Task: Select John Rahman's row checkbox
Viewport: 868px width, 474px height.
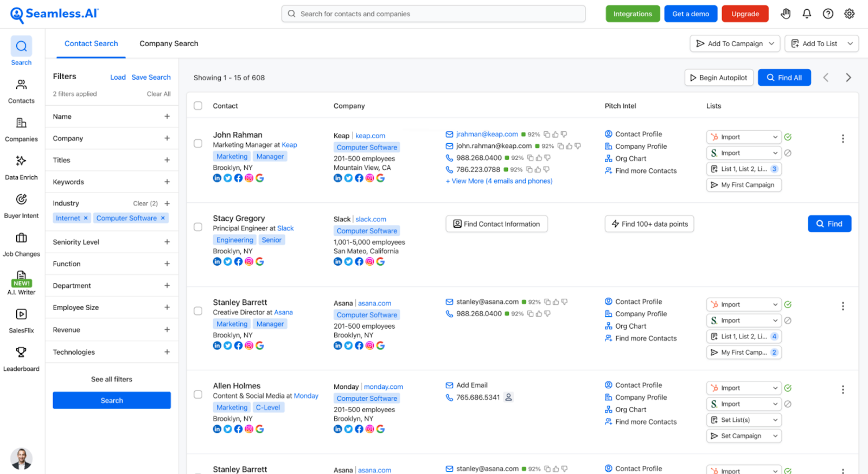Action: 198,144
